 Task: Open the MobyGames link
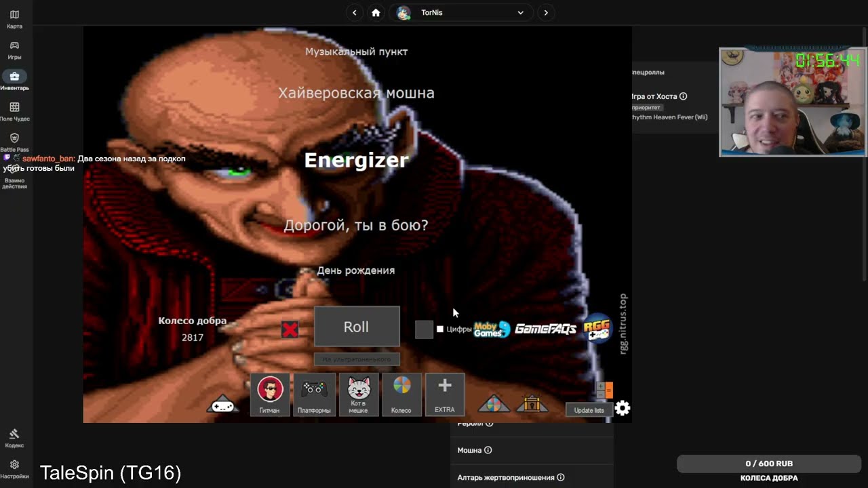click(x=492, y=329)
